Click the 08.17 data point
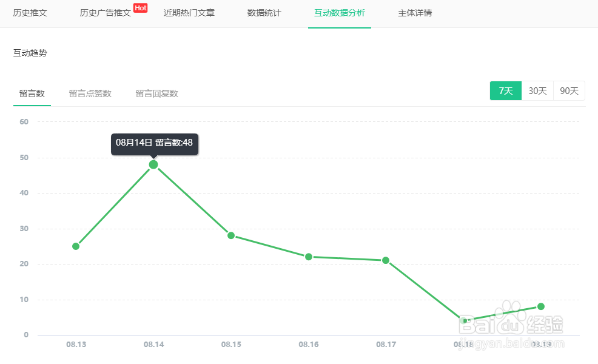This screenshot has width=598, height=364. tap(386, 260)
